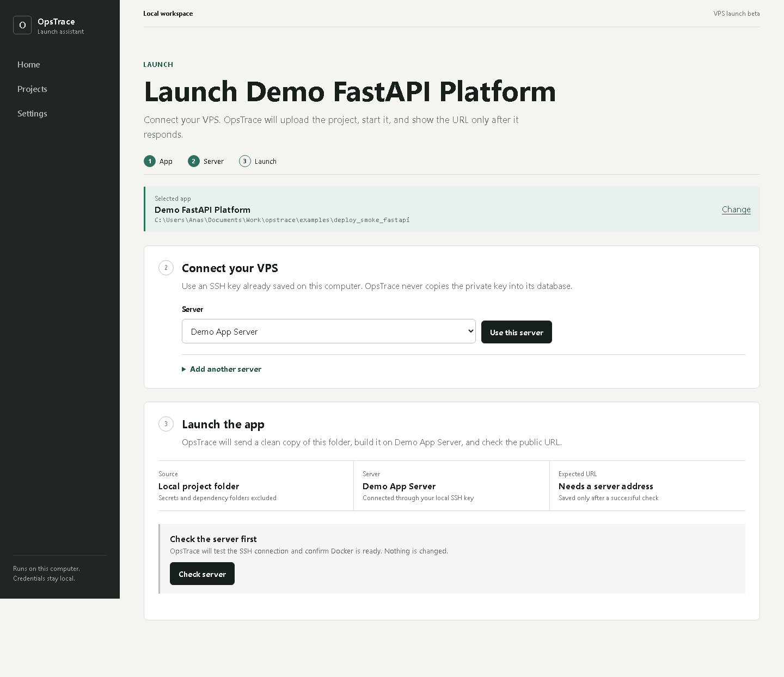Viewport: 784px width, 677px height.
Task: Click the Use this server button
Action: (517, 332)
